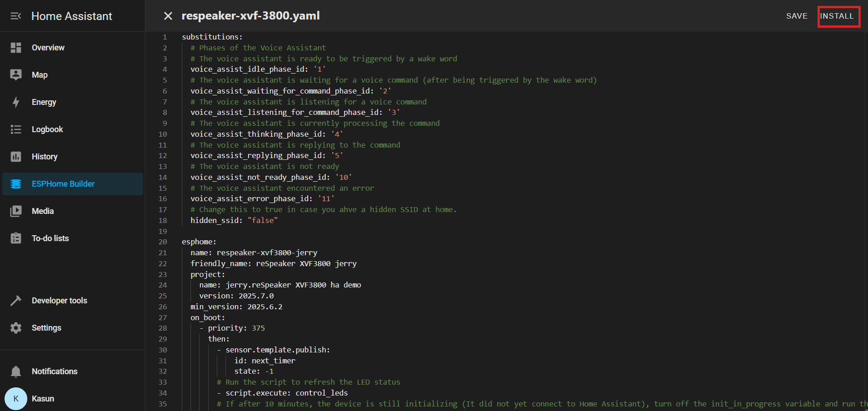Click the 'min_version: 2025.6.2' line
Screen dimensions: 868x411
pos(236,307)
